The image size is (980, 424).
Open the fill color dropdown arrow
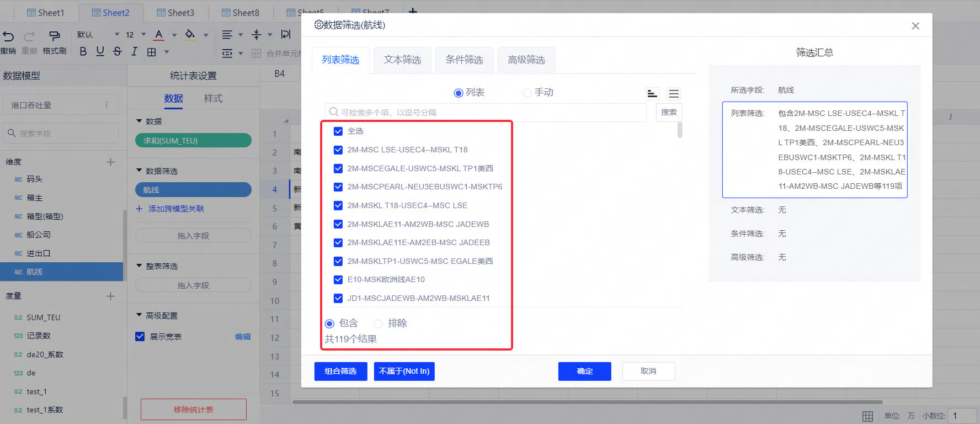click(x=206, y=35)
